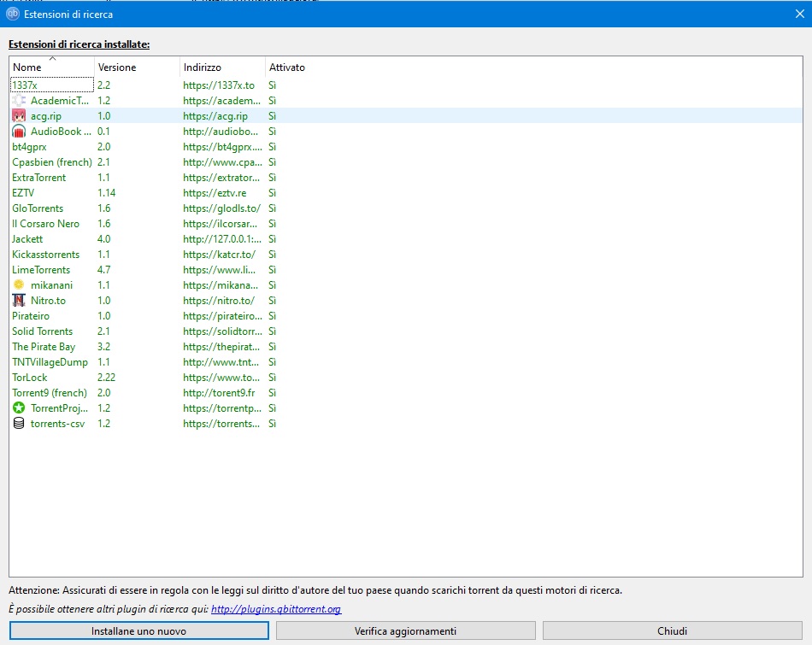Open the plugins.qbittorrent.org link

pos(276,609)
